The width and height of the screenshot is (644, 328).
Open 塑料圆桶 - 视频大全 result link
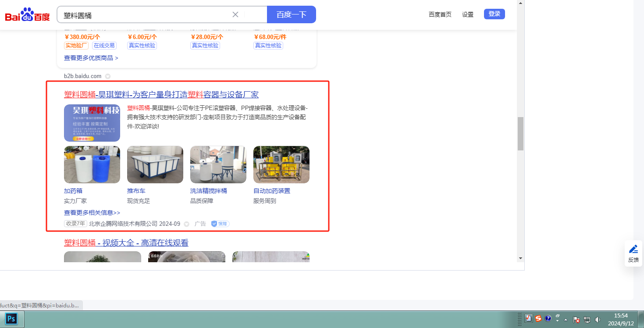pos(126,243)
